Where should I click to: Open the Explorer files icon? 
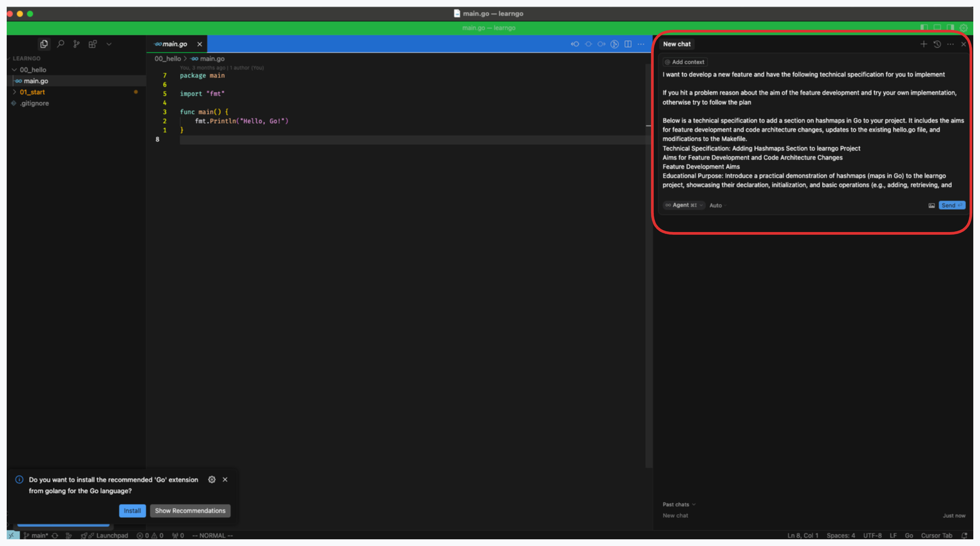click(x=44, y=44)
